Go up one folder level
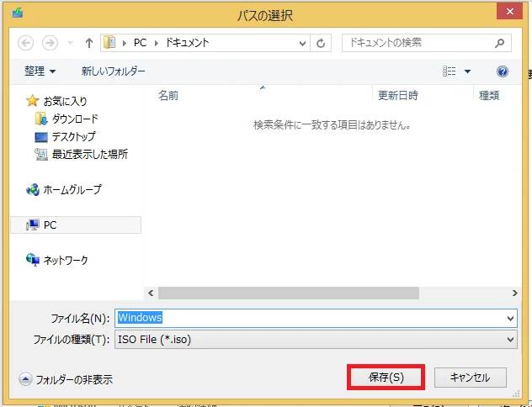The width and height of the screenshot is (532, 407). click(89, 43)
